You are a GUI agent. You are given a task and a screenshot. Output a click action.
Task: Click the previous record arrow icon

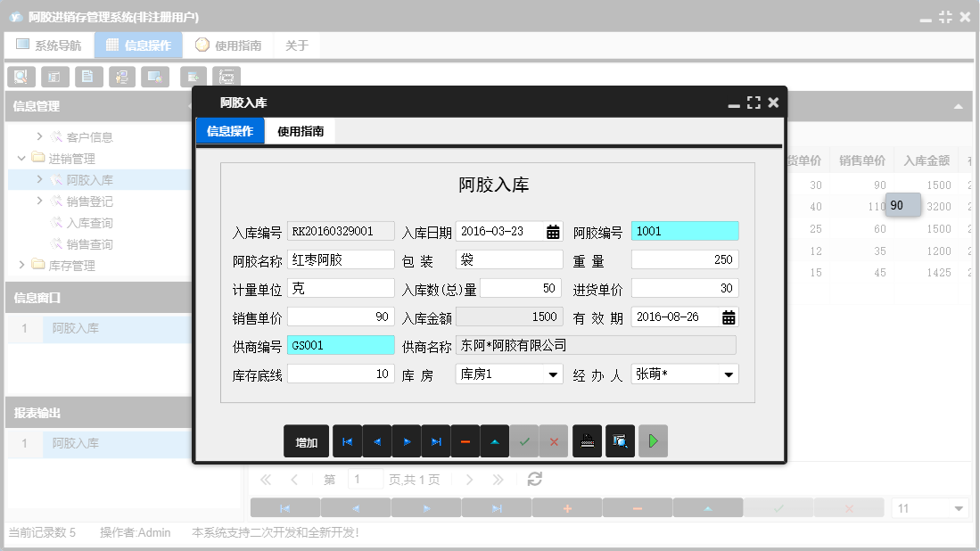pyautogui.click(x=376, y=441)
